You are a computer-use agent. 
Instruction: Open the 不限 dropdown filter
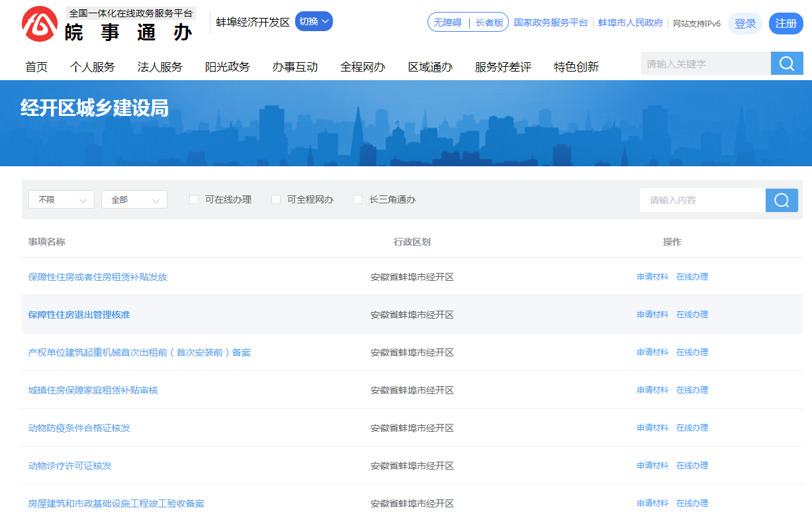[62, 199]
